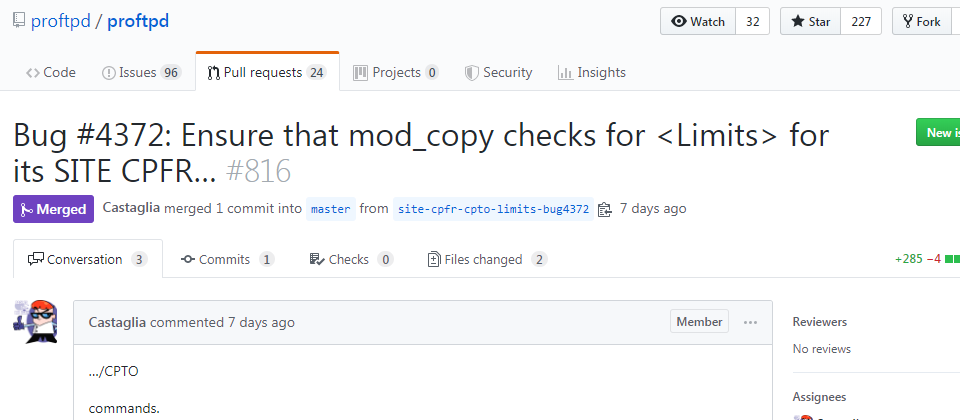The height and width of the screenshot is (420, 960).
Task: Click the Pull requests count badge 24
Action: 316,72
